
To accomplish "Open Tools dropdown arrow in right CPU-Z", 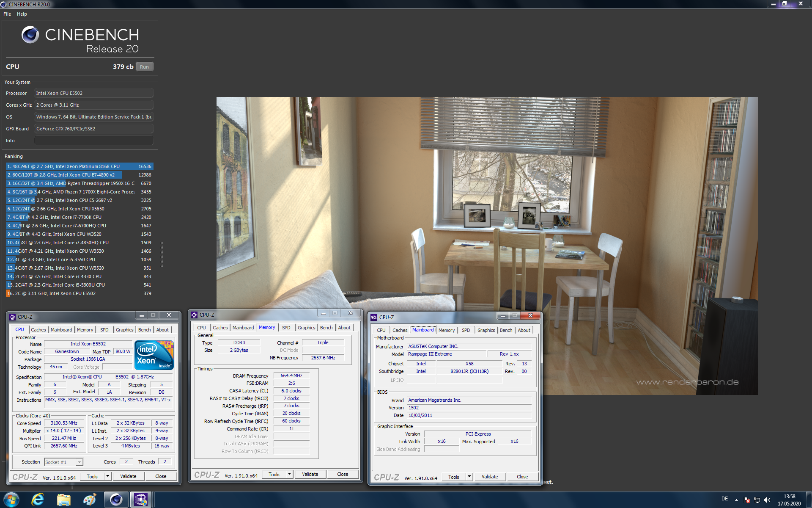I will (x=469, y=477).
